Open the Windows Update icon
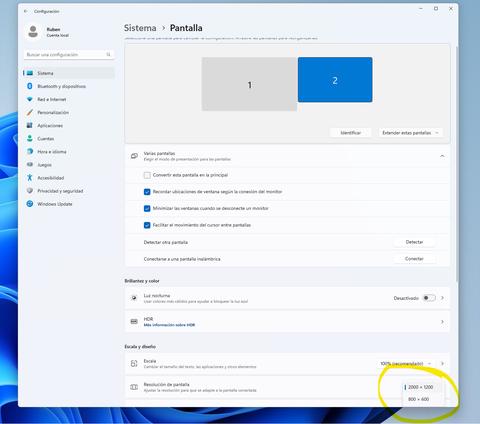480x424 pixels. [30, 204]
